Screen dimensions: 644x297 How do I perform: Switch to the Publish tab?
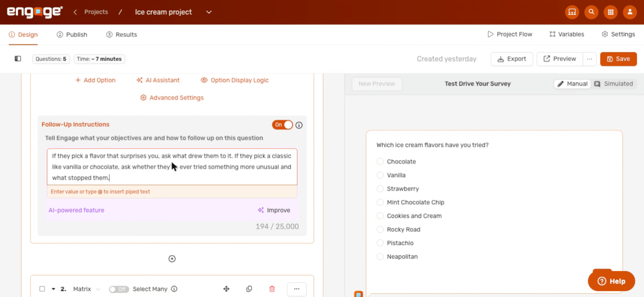pos(72,35)
